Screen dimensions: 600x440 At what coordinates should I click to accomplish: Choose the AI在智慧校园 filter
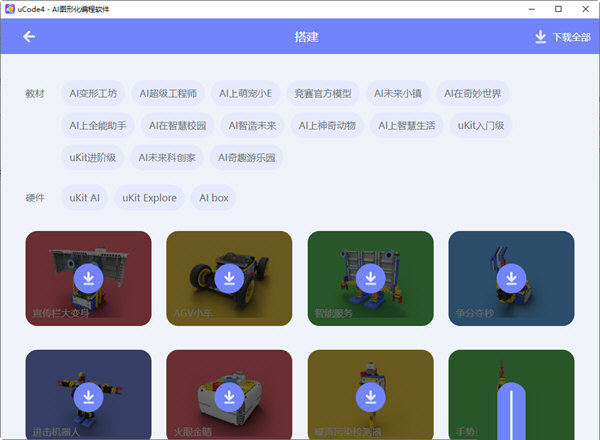pyautogui.click(x=178, y=125)
